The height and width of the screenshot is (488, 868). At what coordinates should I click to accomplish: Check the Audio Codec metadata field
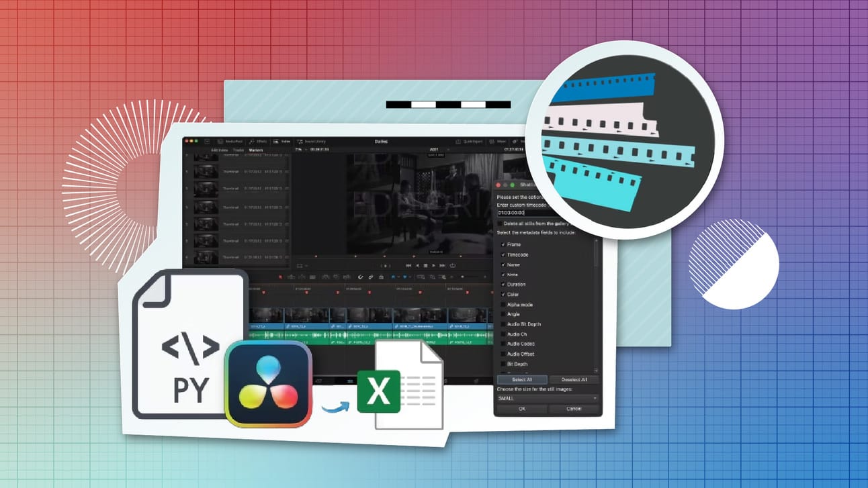click(x=503, y=344)
